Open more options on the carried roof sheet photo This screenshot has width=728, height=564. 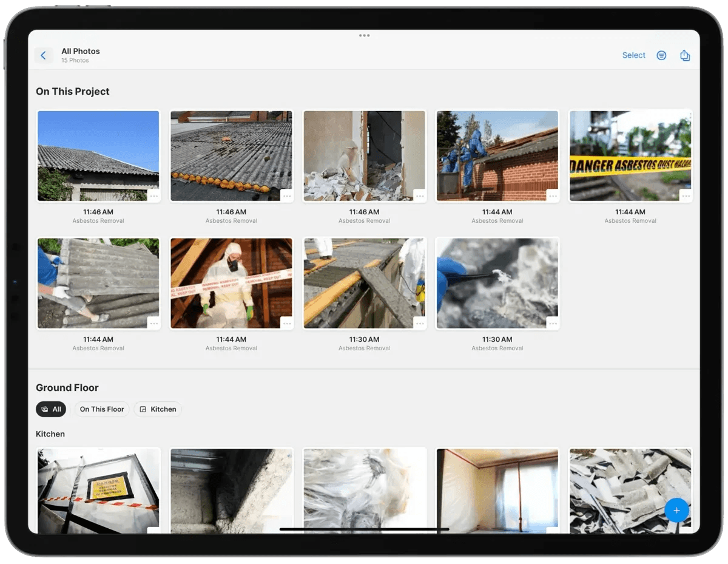point(153,323)
